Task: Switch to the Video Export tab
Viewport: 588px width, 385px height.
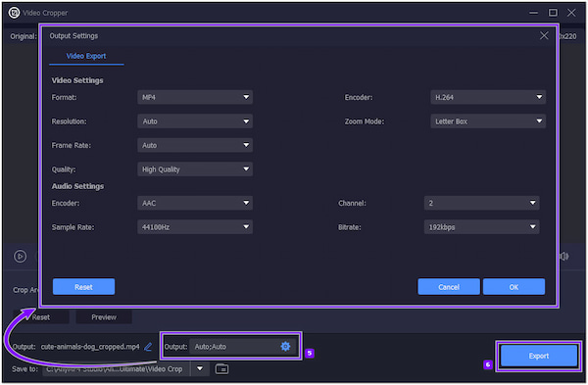Action: pos(86,56)
